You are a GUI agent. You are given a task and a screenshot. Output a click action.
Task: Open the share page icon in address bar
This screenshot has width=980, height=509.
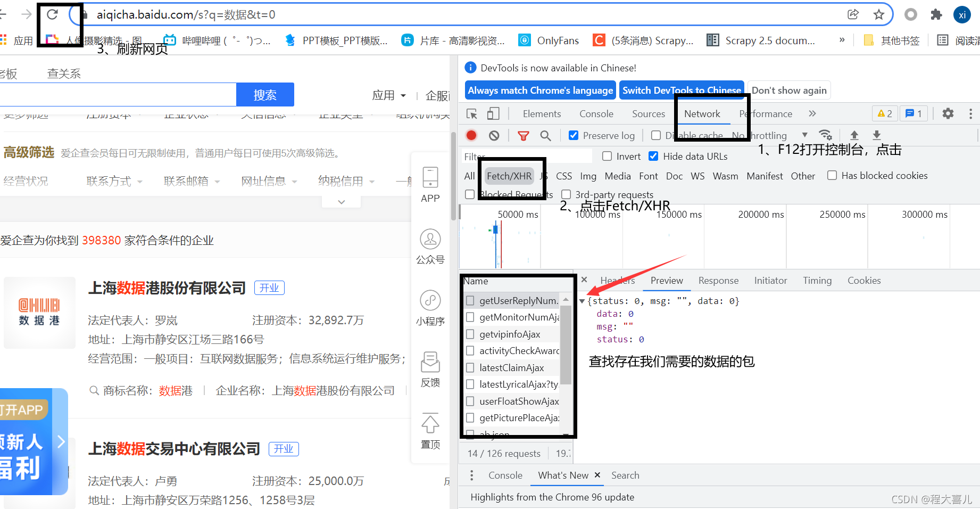click(853, 14)
